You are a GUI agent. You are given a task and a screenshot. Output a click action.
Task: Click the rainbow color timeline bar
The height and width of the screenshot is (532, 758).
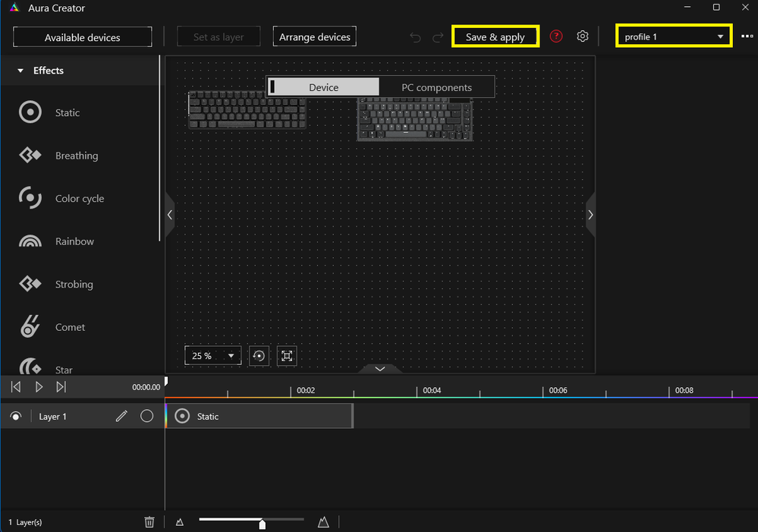(461, 398)
